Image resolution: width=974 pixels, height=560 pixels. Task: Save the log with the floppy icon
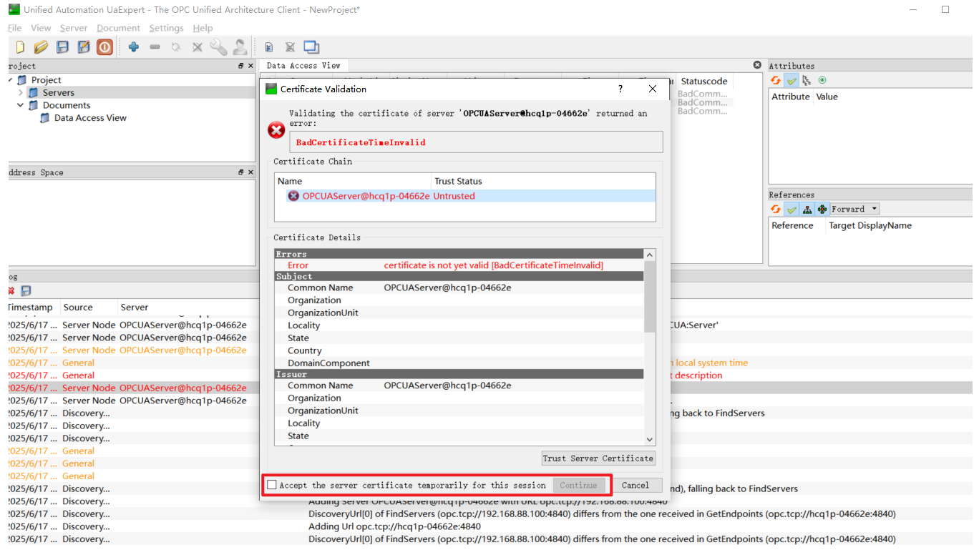point(26,291)
